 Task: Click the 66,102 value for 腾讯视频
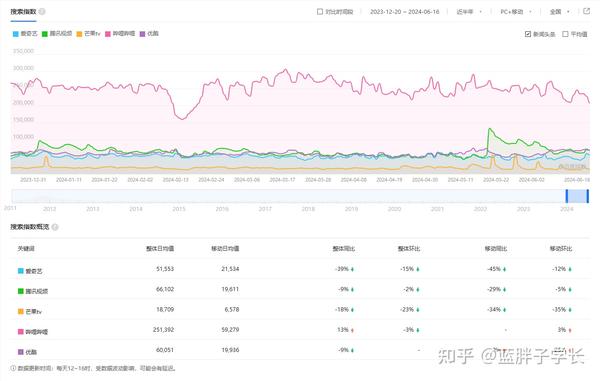(165, 289)
